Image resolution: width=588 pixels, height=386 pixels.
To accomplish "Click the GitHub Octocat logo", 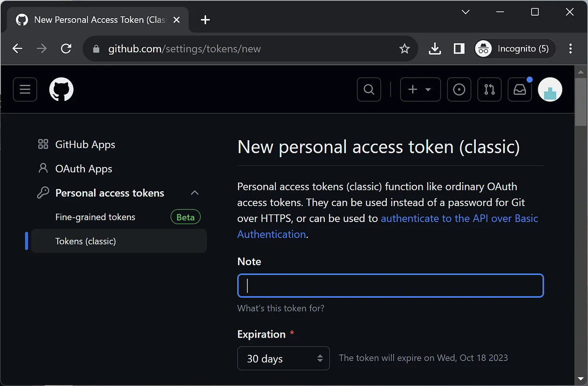I will coord(61,90).
